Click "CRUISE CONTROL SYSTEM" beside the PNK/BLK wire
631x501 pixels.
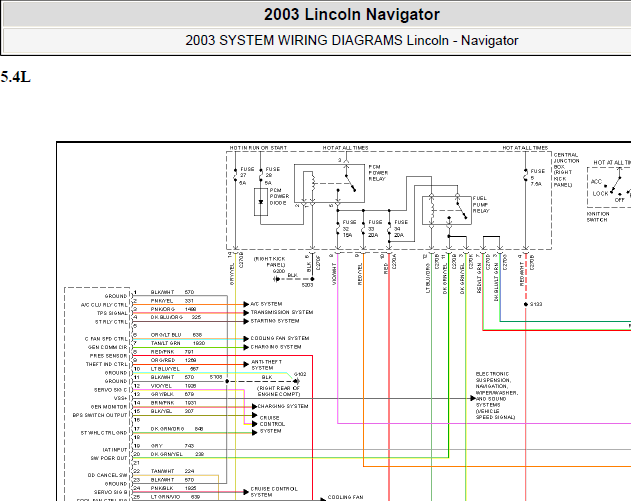274,492
